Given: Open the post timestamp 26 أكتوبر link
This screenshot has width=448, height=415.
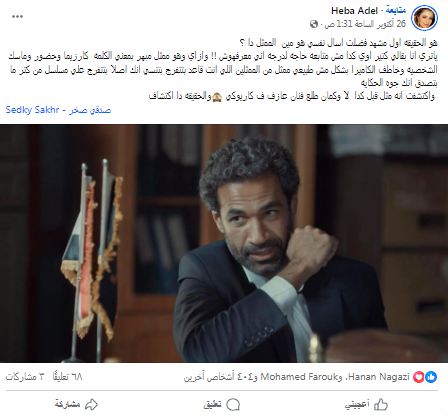Looking at the screenshot, I should (x=365, y=24).
